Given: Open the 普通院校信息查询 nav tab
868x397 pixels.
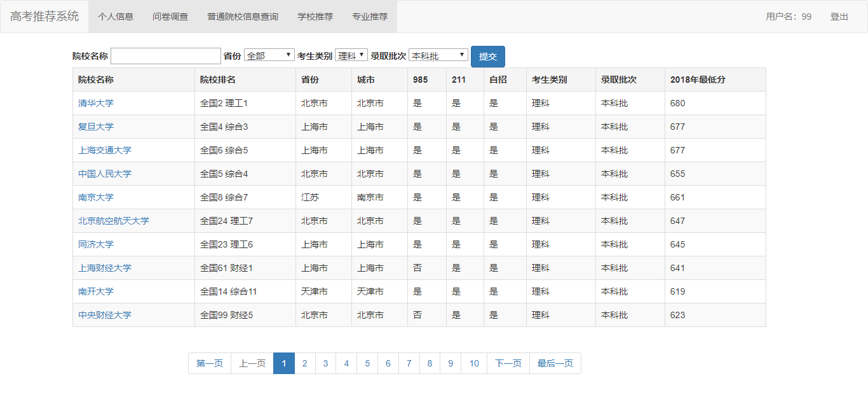Looking at the screenshot, I should pyautogui.click(x=243, y=17).
